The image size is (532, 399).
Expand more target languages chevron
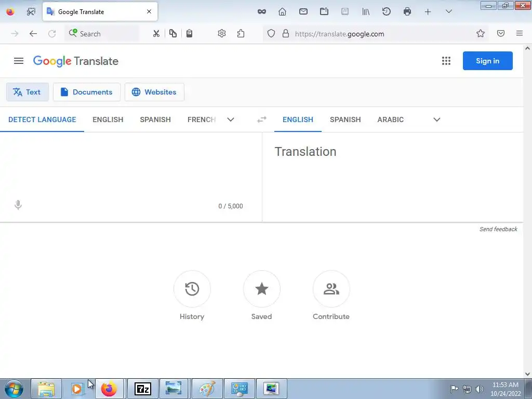tap(437, 119)
